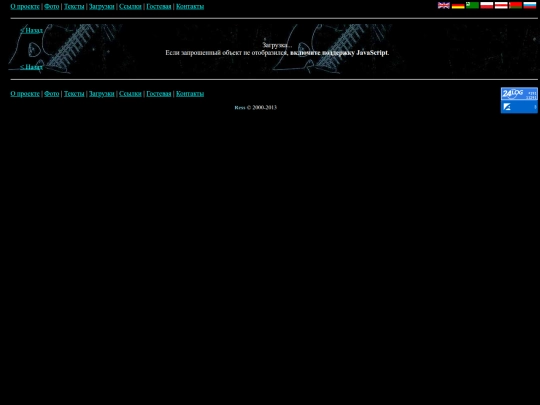
Task: Open 'О проекте' in the top menu
Action: tap(25, 7)
